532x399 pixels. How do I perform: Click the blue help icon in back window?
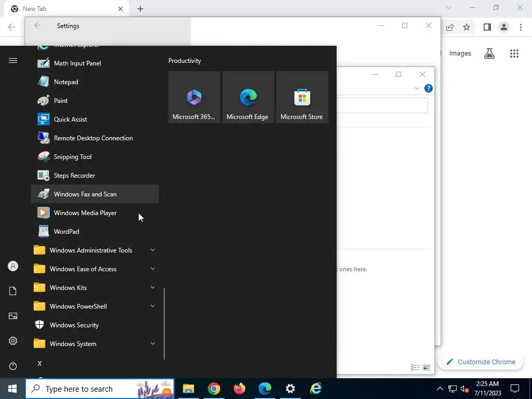429,88
